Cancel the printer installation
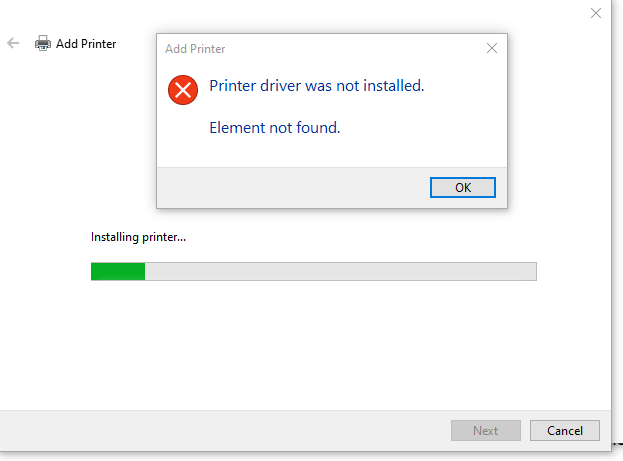623x461 pixels. click(564, 431)
